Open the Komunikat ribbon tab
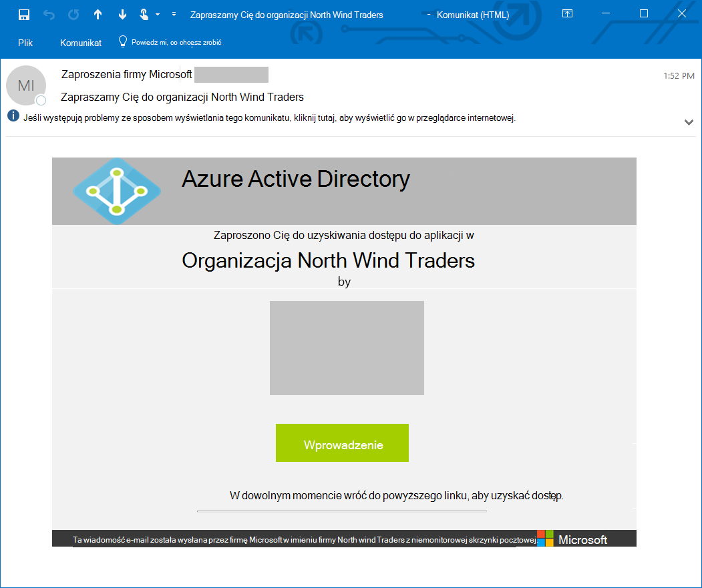The height and width of the screenshot is (588, 702). click(x=81, y=43)
